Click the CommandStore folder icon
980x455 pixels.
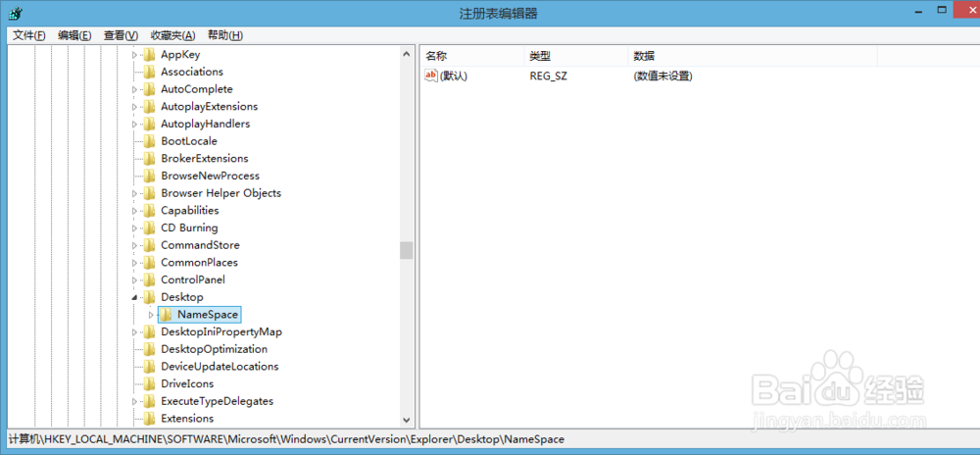click(x=149, y=245)
